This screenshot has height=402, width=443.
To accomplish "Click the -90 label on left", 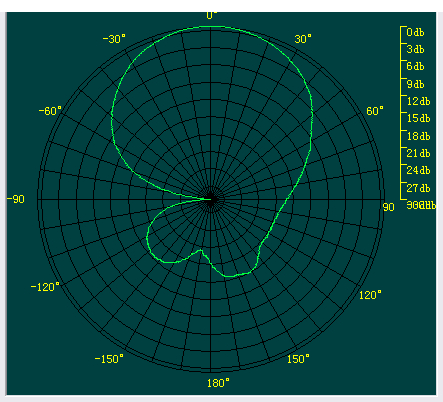I will pyautogui.click(x=16, y=199).
